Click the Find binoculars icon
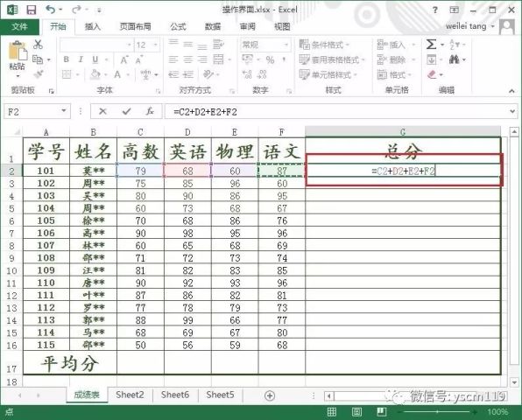522x420 pixels. click(x=454, y=59)
